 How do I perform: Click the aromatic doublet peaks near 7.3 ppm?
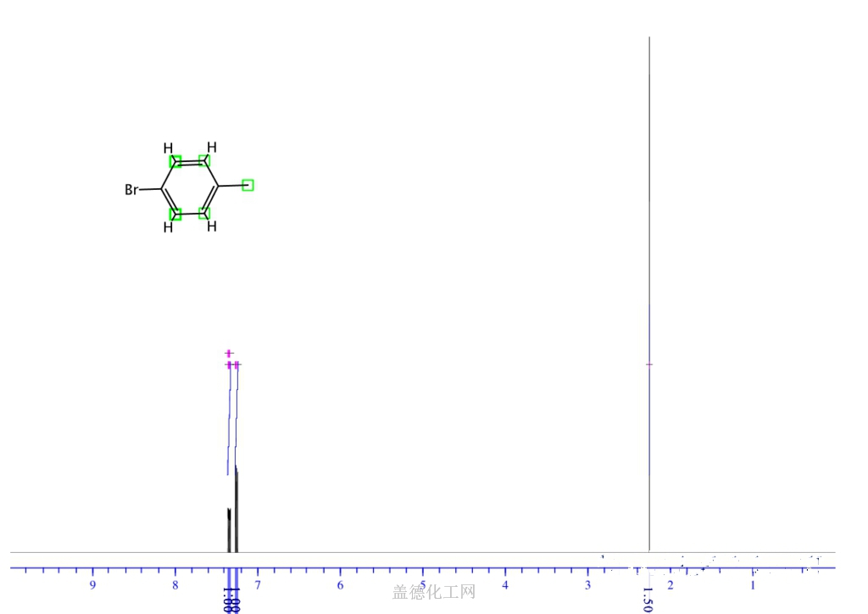(232, 509)
